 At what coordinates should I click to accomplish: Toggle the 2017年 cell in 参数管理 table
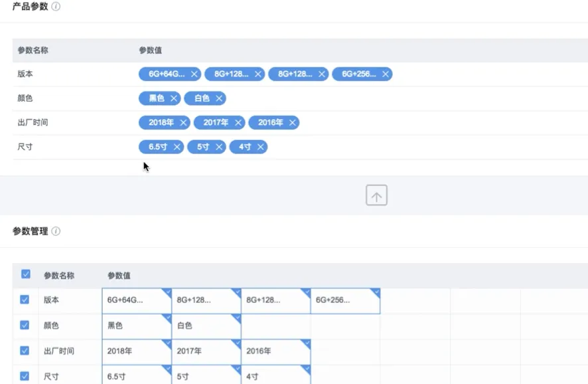(x=206, y=351)
